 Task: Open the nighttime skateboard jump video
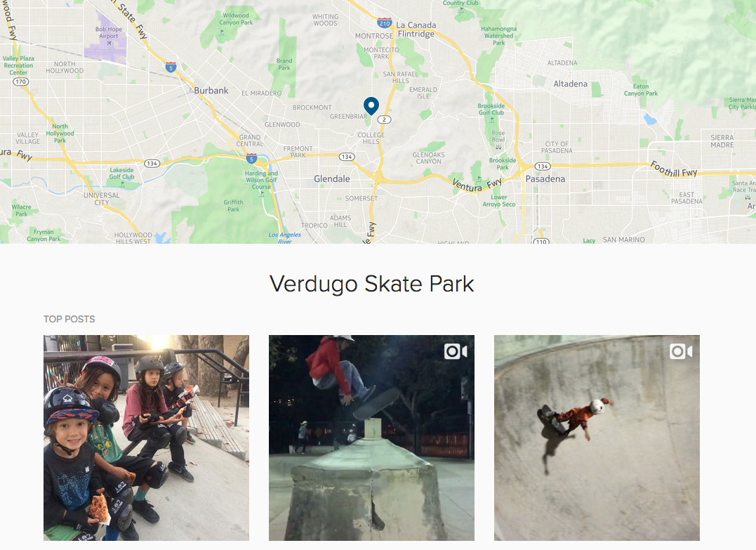click(x=371, y=438)
